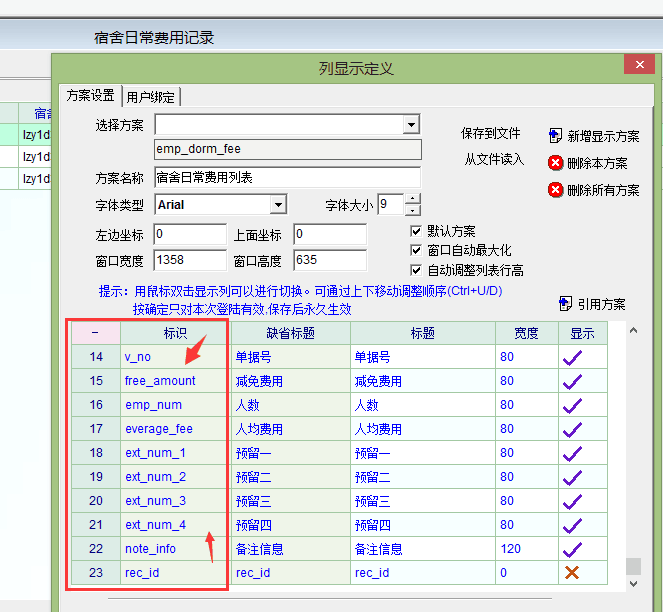663x612 pixels.
Task: Expand the 字体类型 Arial dropdown
Action: [x=278, y=205]
